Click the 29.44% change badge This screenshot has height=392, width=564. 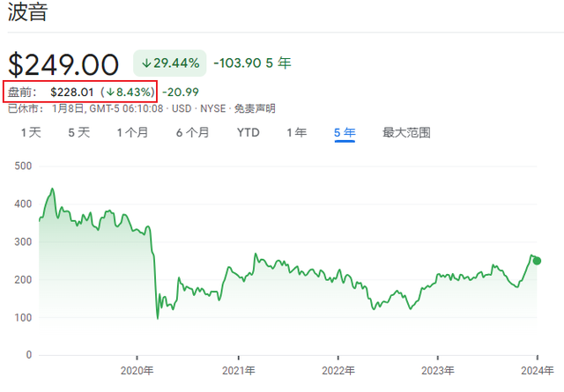(x=170, y=63)
